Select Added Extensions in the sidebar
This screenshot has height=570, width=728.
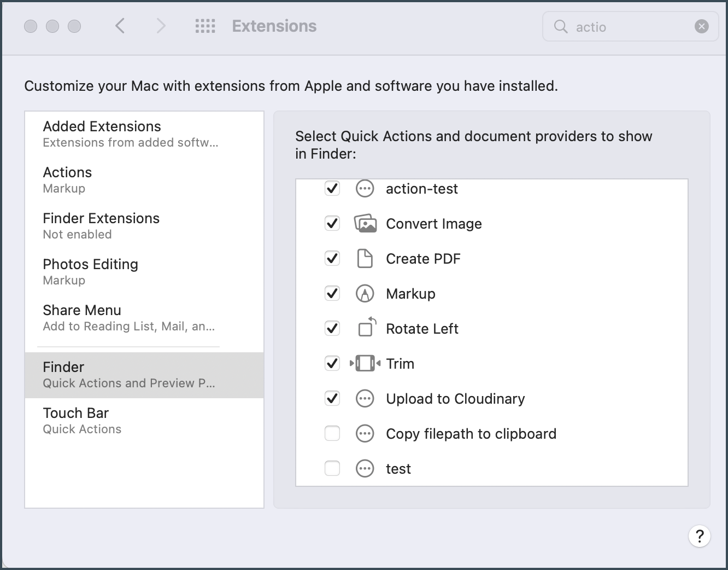[x=144, y=134]
